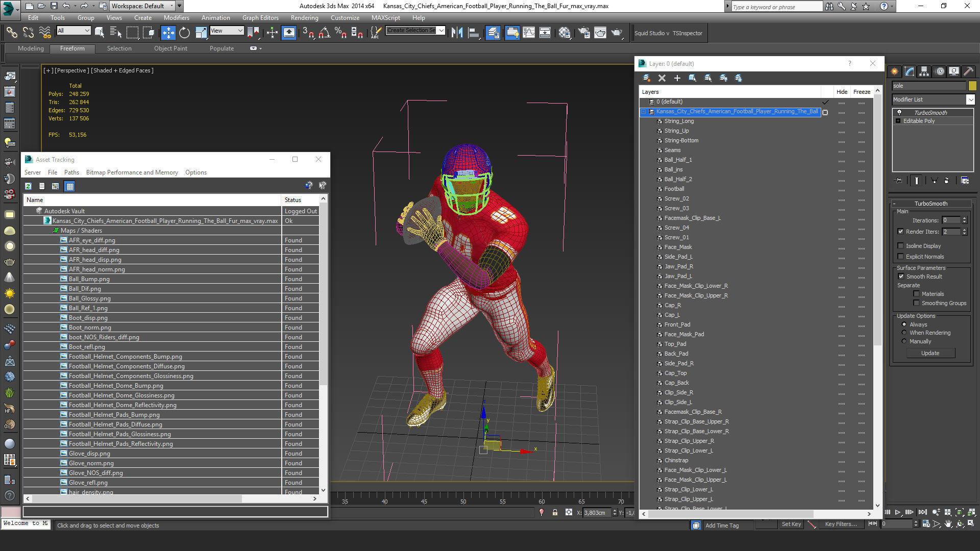980x551 pixels.
Task: Select the Link tool in main toolbar
Action: click(x=11, y=33)
